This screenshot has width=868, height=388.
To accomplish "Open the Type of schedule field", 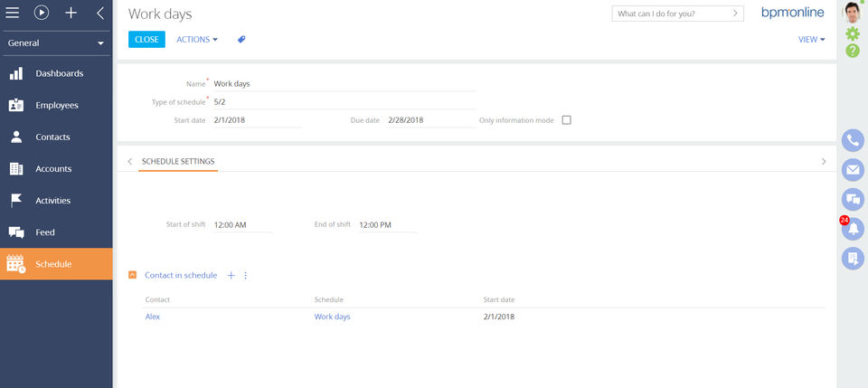I will pos(344,102).
